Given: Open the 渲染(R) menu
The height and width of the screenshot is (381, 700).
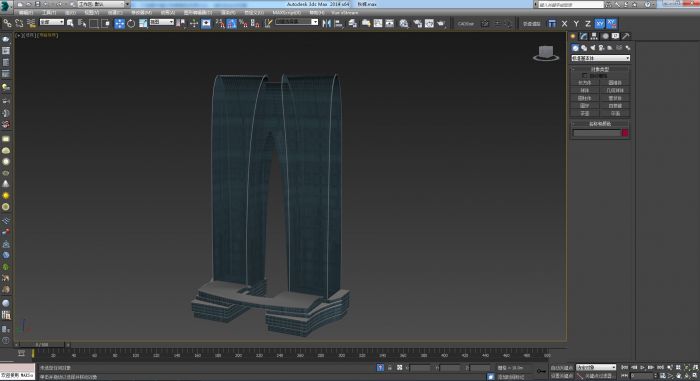Looking at the screenshot, I should click(228, 13).
